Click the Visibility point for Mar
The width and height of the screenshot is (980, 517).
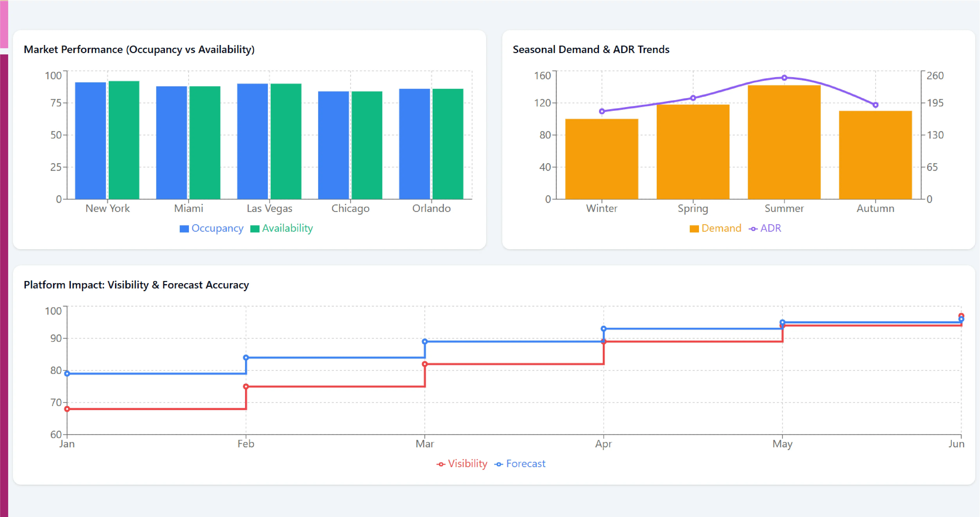coord(425,364)
